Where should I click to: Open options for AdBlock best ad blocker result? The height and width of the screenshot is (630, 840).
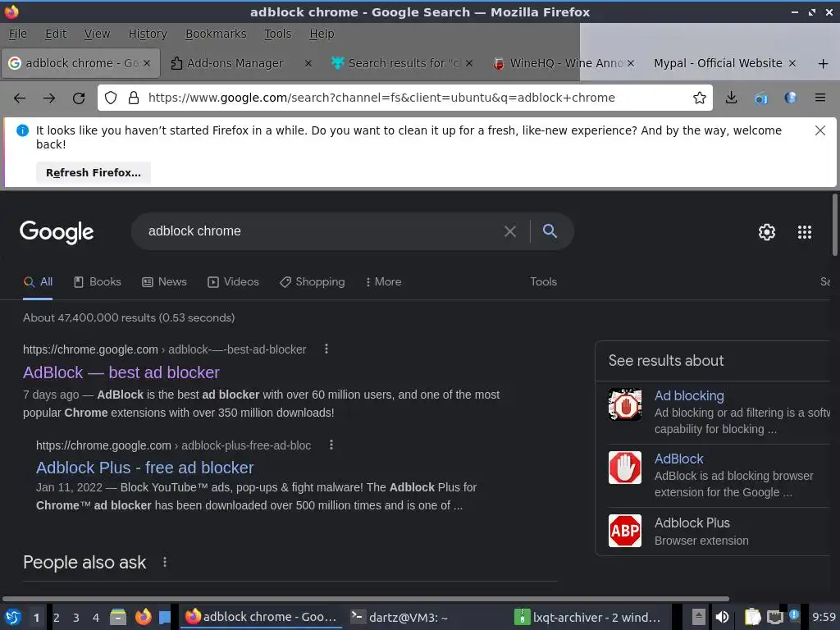326,349
